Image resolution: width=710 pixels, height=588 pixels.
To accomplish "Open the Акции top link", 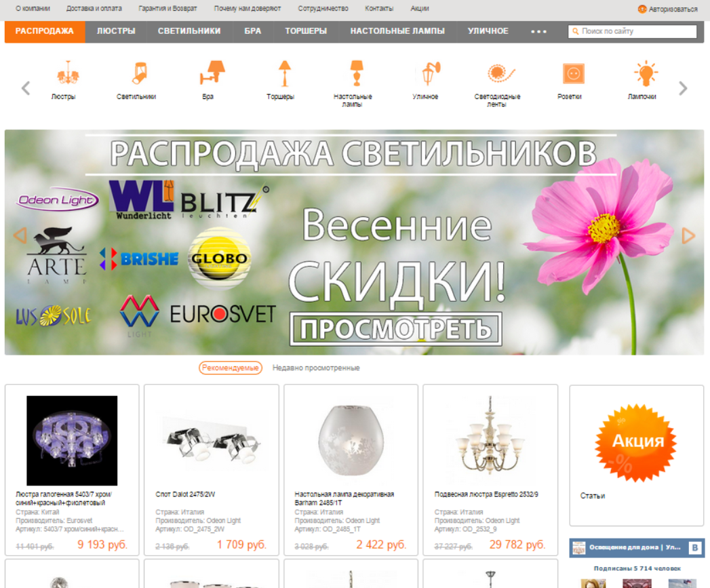I will 420,9.
